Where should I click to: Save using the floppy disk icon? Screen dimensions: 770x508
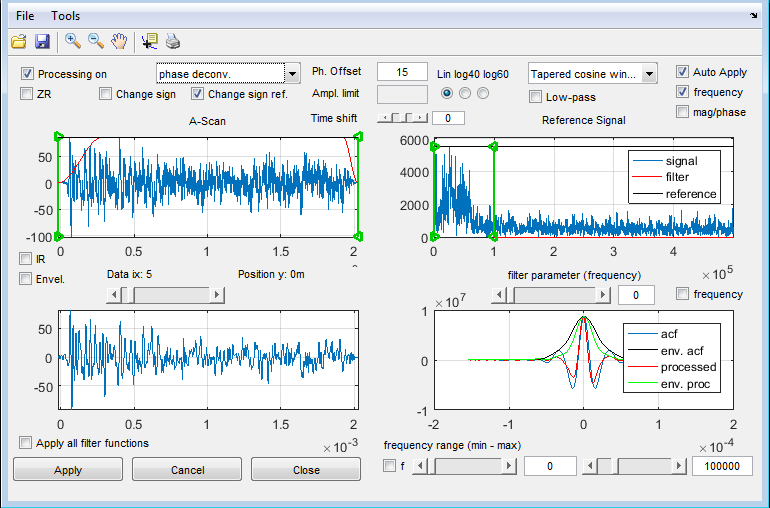[43, 42]
